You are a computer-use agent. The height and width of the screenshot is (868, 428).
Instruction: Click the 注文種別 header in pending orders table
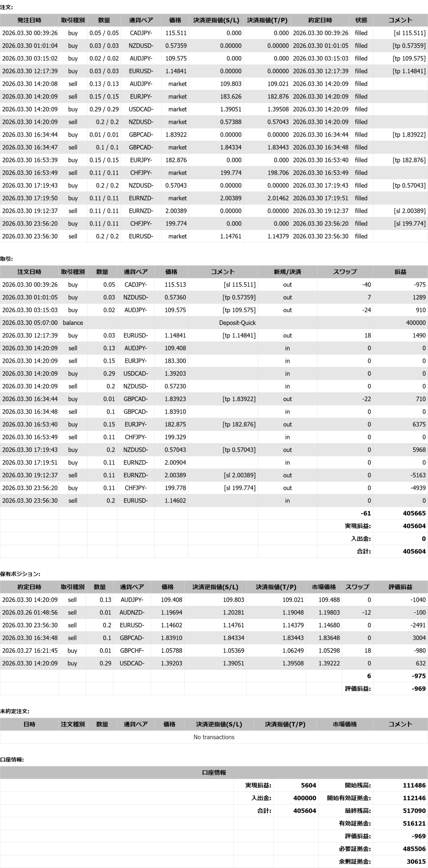73,724
